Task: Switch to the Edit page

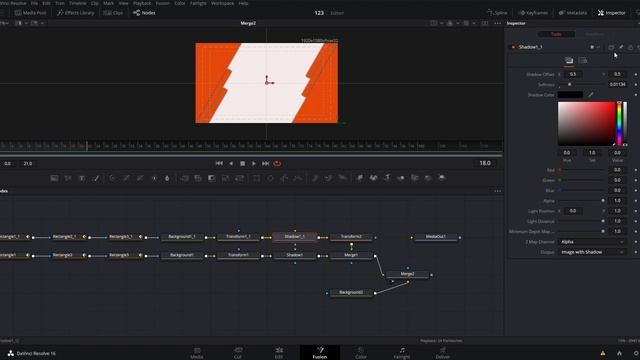Action: (x=279, y=353)
